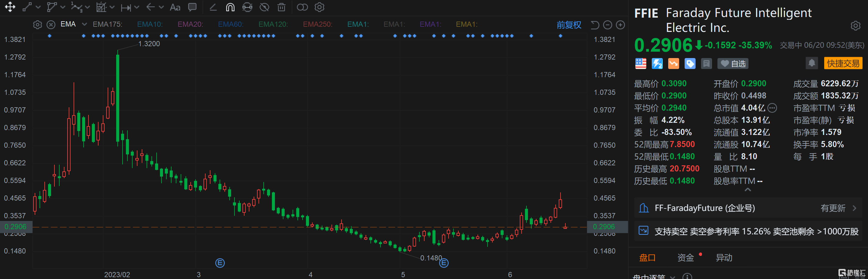Image resolution: width=868 pixels, height=279 pixels.
Task: Click the orange downtrend short-selling icon
Action: pos(673,64)
